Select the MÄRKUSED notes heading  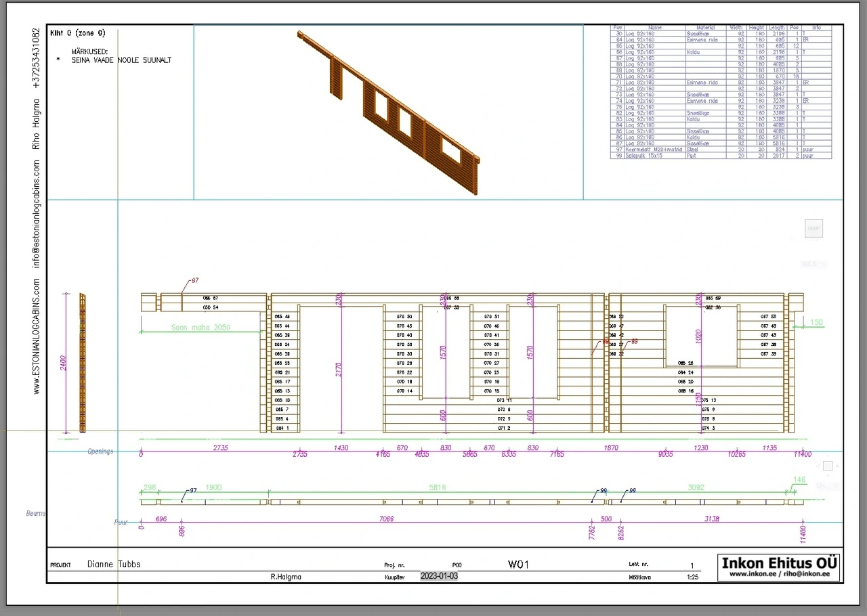tap(90, 51)
